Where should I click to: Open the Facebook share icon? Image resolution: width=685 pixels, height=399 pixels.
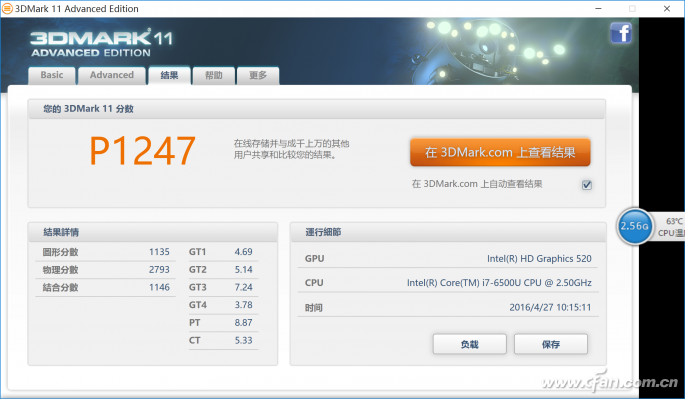point(621,33)
